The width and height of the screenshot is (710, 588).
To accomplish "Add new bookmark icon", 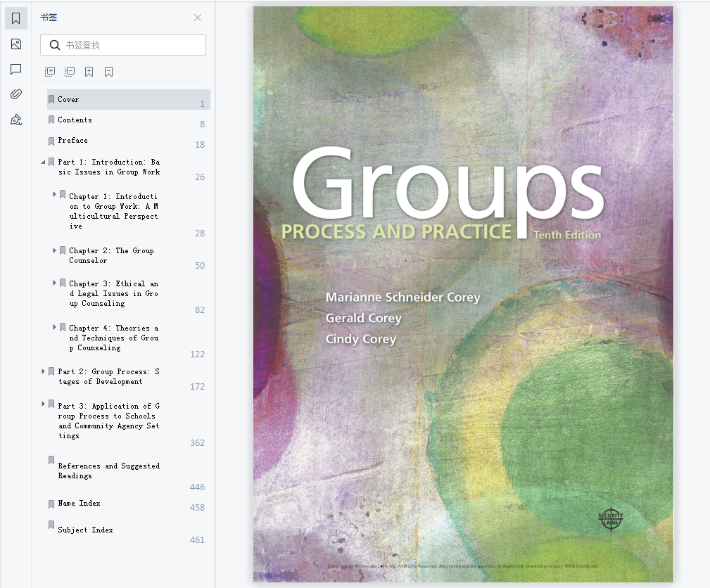I will [89, 72].
